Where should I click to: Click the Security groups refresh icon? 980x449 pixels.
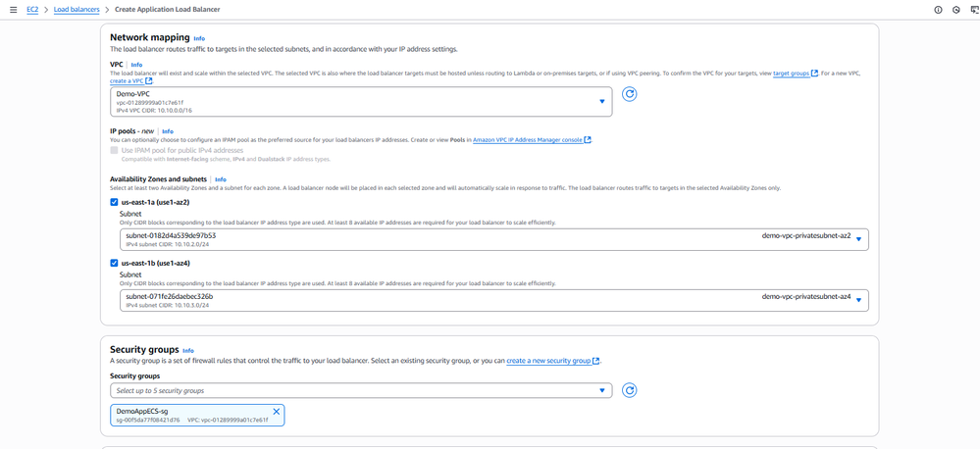pos(631,390)
